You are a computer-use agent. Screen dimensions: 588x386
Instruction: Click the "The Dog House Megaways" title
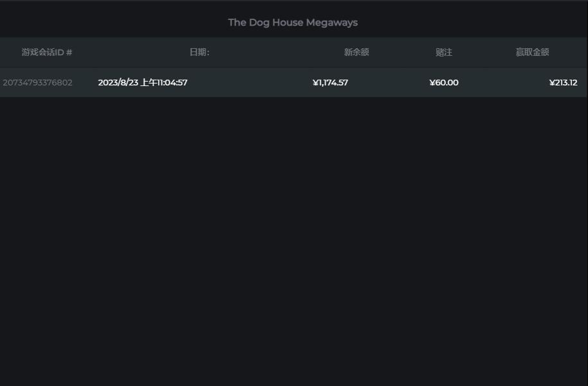point(292,22)
